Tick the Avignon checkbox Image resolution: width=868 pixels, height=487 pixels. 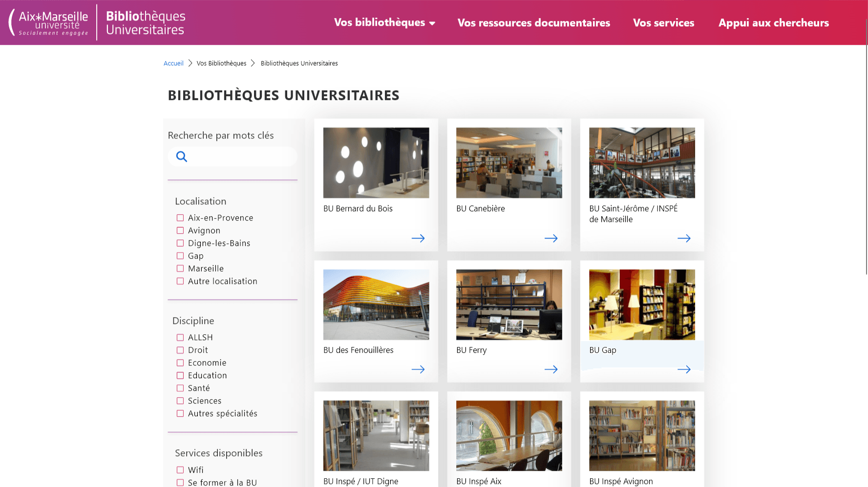(x=180, y=230)
